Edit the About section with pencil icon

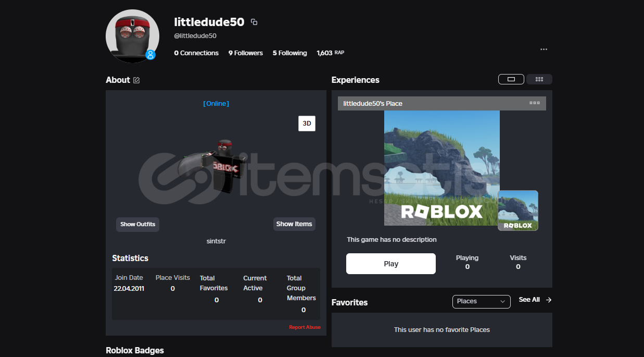(136, 80)
